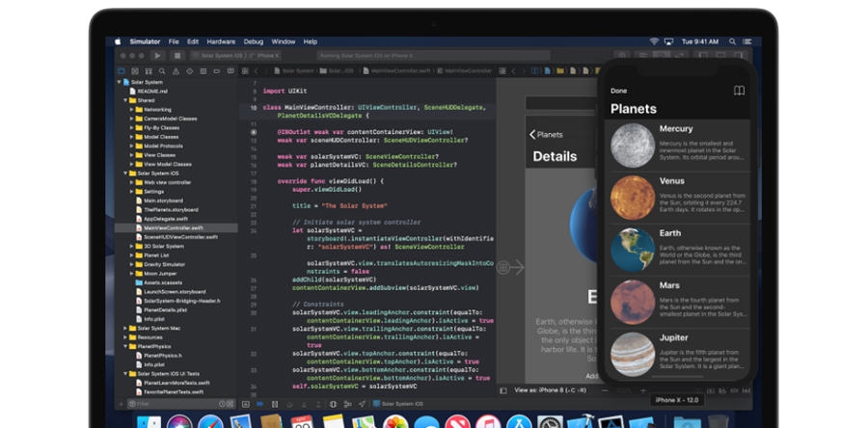The width and height of the screenshot is (868, 428).
Task: Open the Window menu
Action: (x=284, y=41)
